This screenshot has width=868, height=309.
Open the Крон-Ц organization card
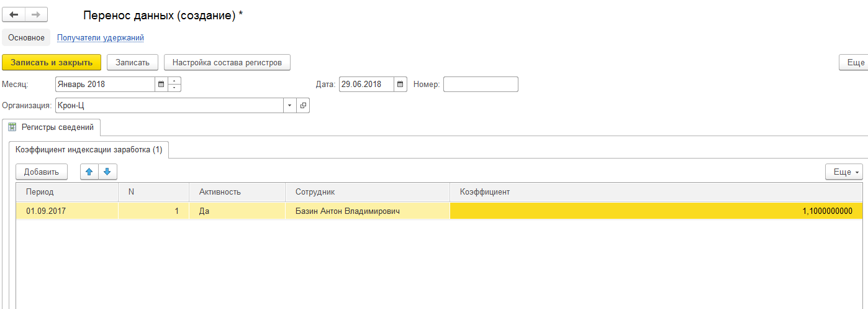[303, 106]
